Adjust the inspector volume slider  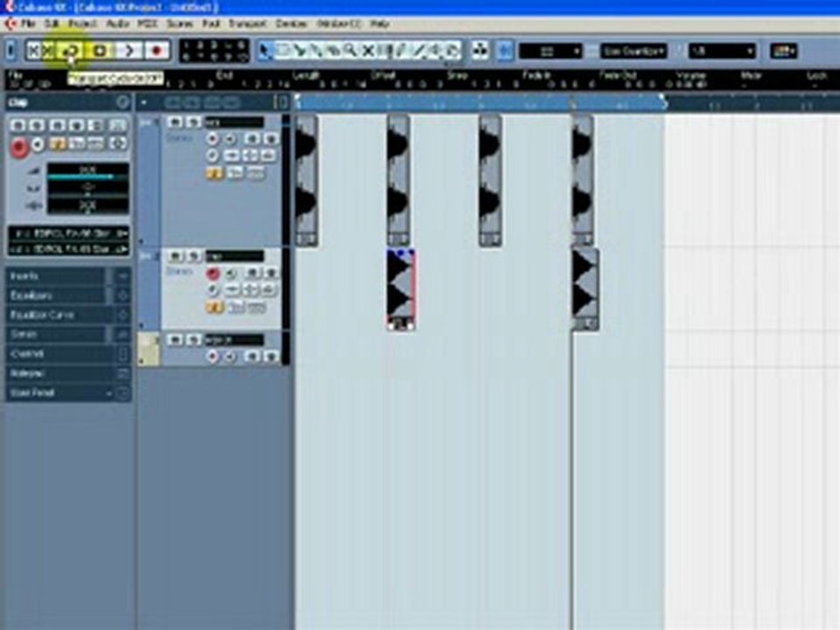(x=87, y=171)
